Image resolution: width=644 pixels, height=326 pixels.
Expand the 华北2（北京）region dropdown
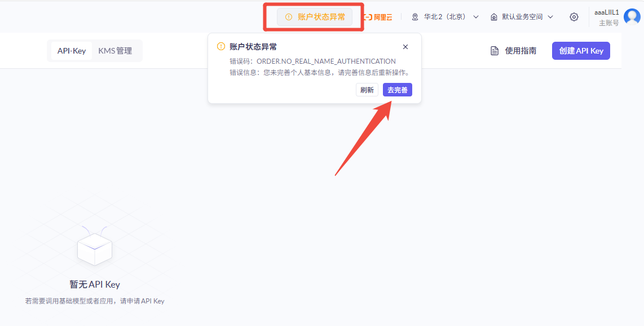444,16
